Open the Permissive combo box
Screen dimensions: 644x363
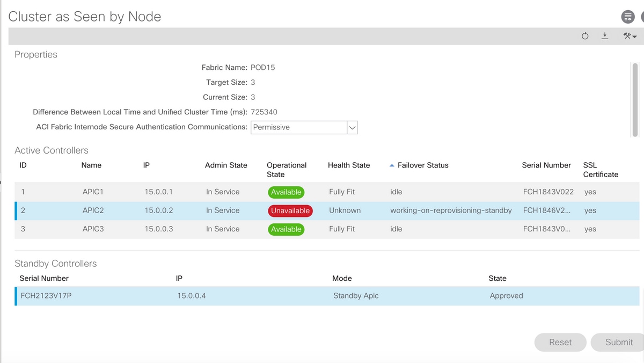point(299,127)
